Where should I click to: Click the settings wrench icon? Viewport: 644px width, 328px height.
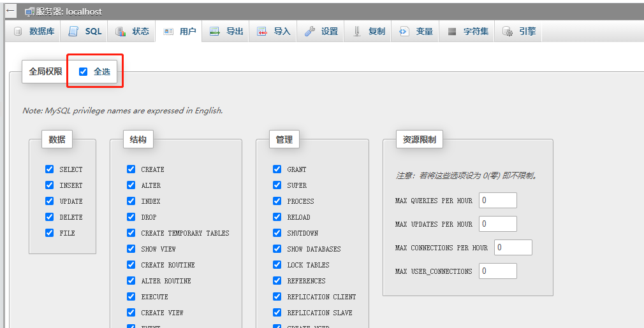(x=310, y=31)
